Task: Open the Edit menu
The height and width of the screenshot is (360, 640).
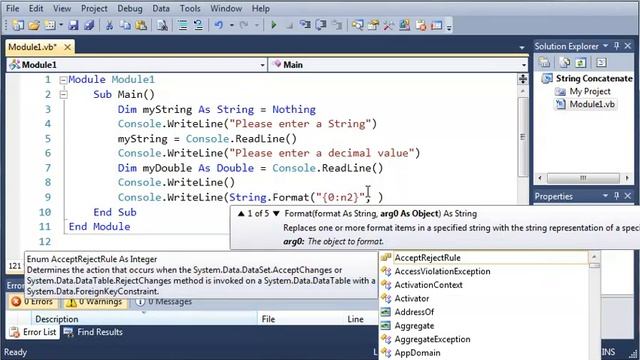Action: click(x=36, y=8)
